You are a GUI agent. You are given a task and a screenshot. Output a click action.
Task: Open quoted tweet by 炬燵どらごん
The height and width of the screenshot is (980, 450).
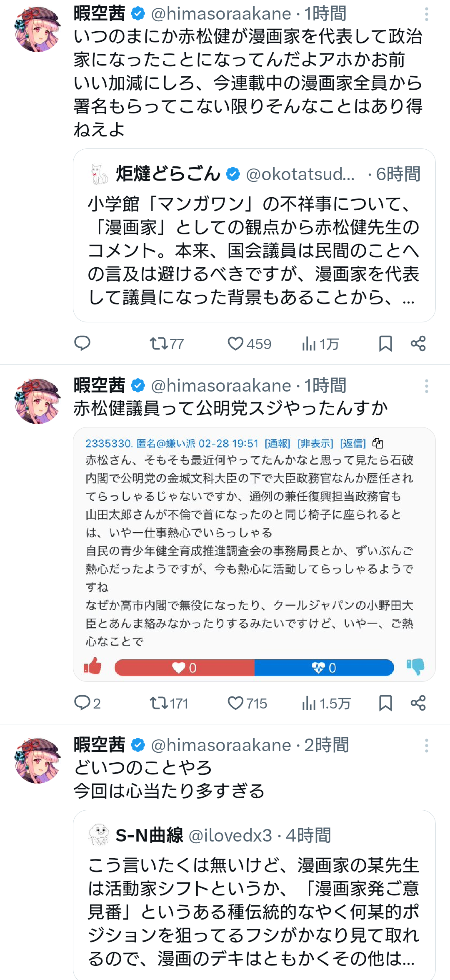click(254, 250)
